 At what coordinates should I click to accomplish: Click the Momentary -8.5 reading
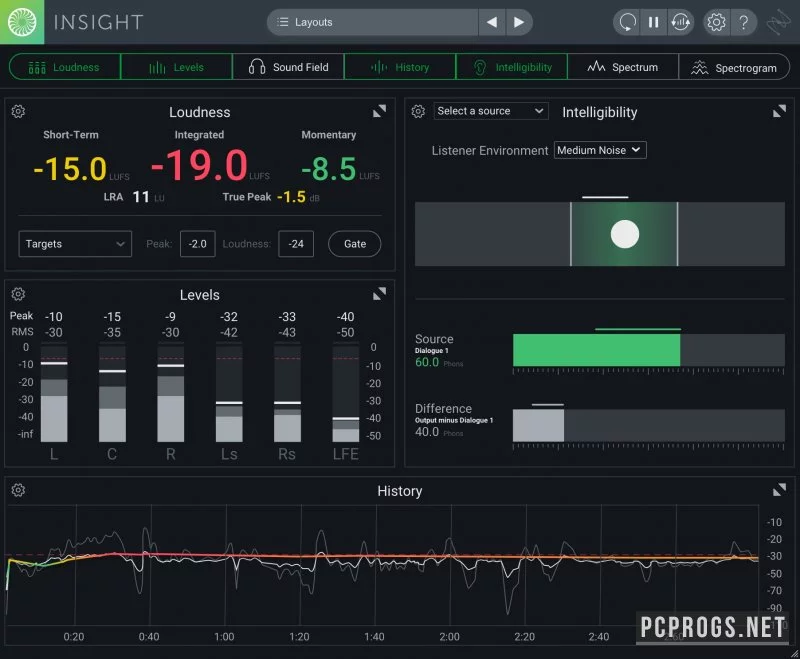point(329,169)
